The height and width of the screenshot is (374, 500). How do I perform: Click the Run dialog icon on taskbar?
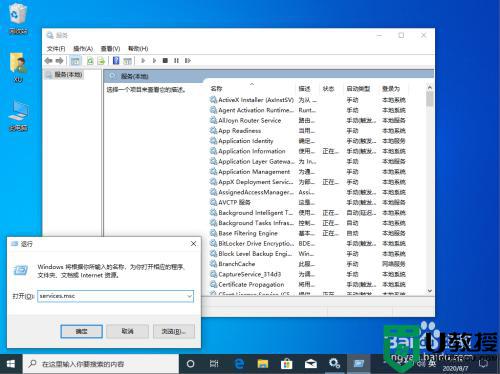pos(359,364)
